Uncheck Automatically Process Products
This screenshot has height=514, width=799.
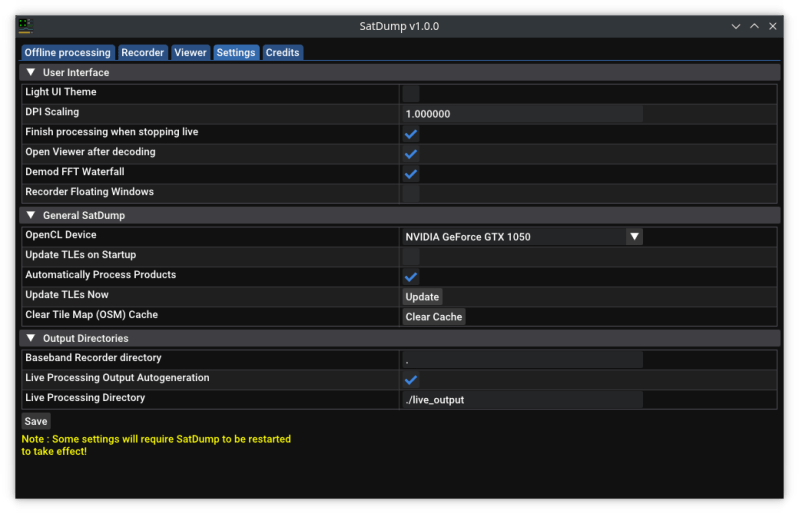[x=411, y=277]
